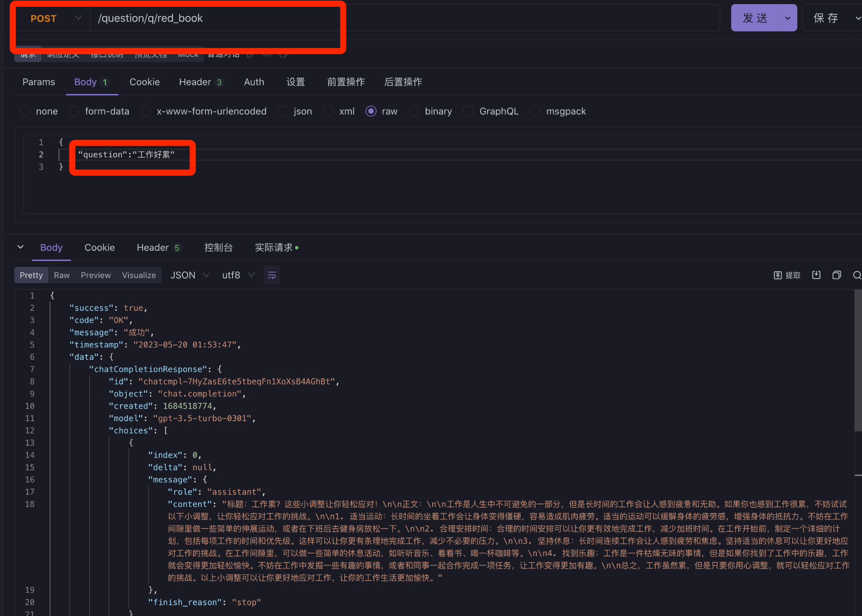This screenshot has height=616, width=862.
Task: Open the request Body tab
Action: (x=92, y=82)
